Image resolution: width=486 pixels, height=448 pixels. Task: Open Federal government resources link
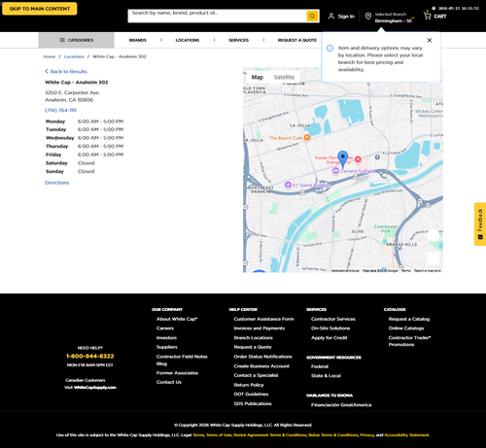(320, 366)
